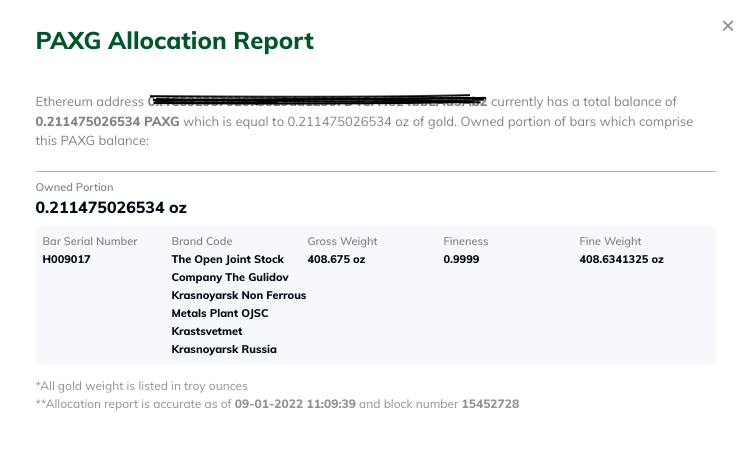Image resolution: width=753 pixels, height=460 pixels.
Task: Click the 0.211475026534 oz owned portion value
Action: pyautogui.click(x=111, y=207)
